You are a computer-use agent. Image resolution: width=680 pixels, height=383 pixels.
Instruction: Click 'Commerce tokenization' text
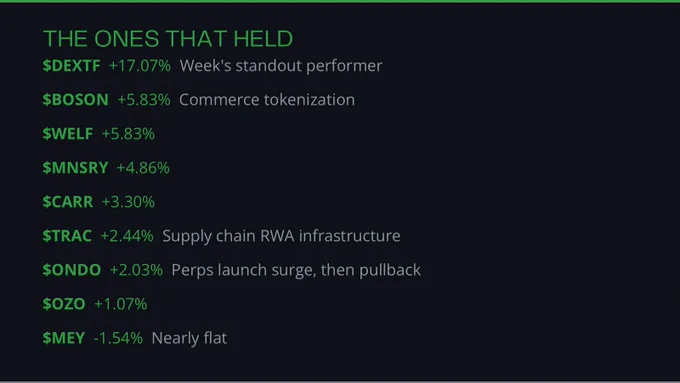(x=267, y=100)
